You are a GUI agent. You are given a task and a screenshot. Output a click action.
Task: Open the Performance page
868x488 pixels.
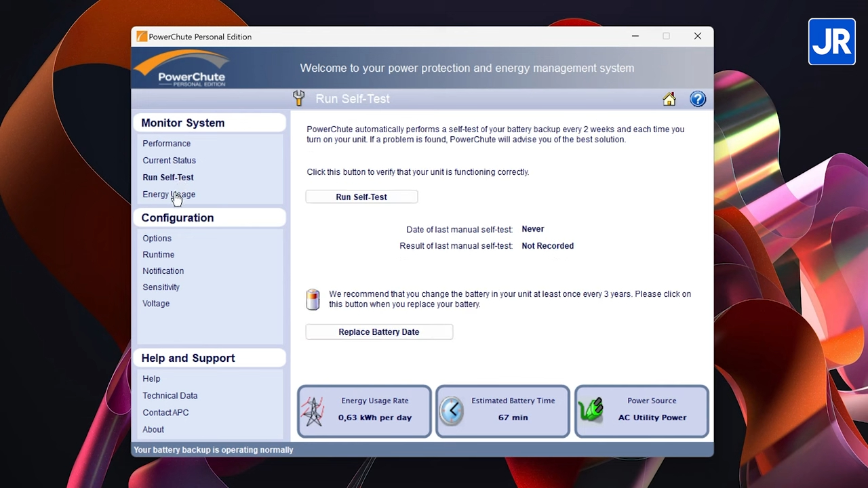(x=166, y=144)
